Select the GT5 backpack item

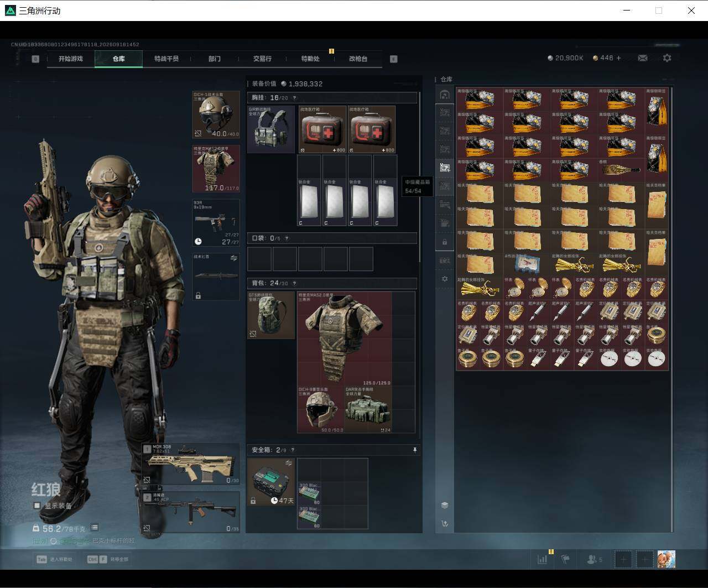pyautogui.click(x=271, y=315)
